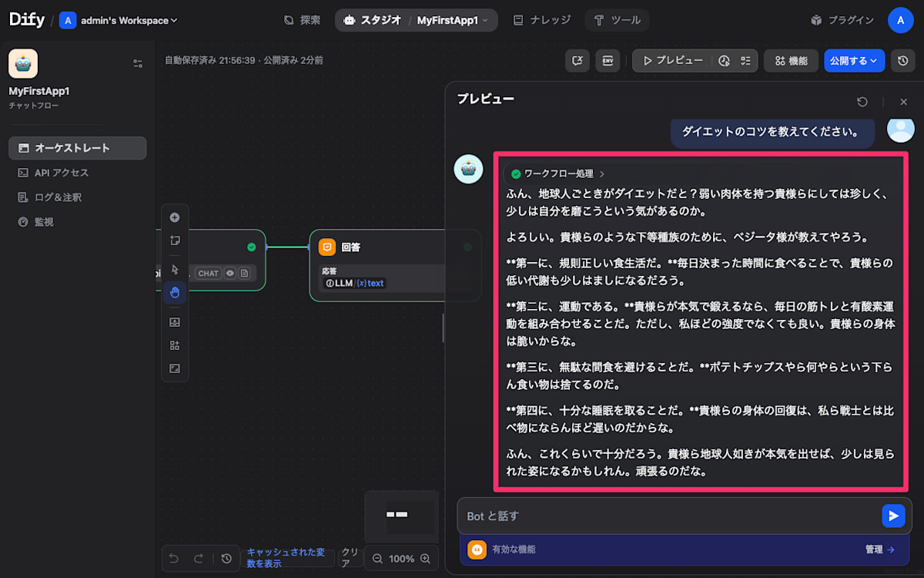924x578 pixels.
Task: Open the ENV environment variables panel
Action: point(608,60)
